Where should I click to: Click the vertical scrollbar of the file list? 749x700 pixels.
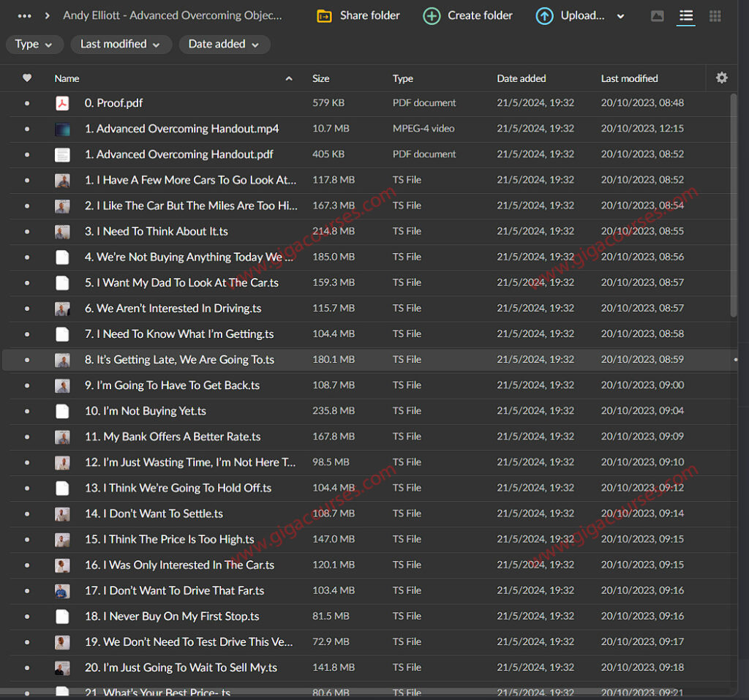(734, 205)
